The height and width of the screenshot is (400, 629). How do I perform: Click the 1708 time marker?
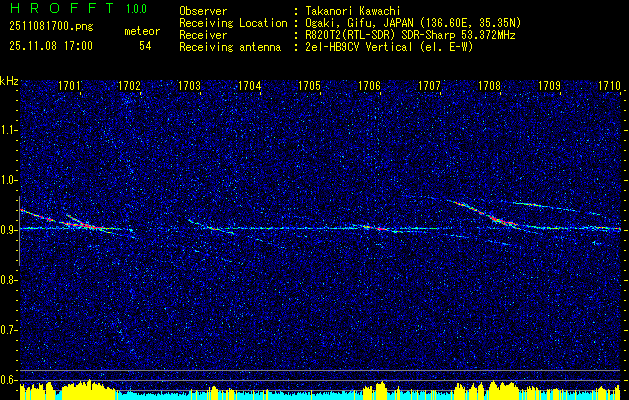pyautogui.click(x=489, y=86)
